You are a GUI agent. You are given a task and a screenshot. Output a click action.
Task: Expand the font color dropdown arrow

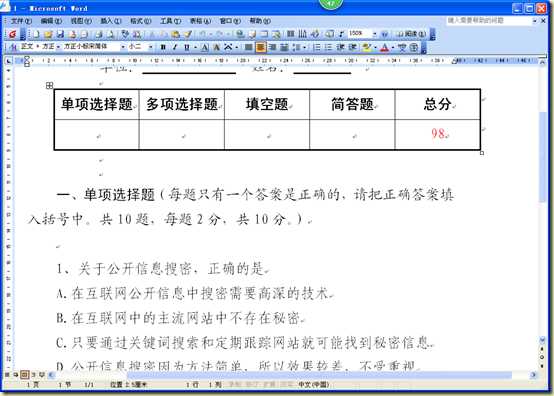point(393,47)
